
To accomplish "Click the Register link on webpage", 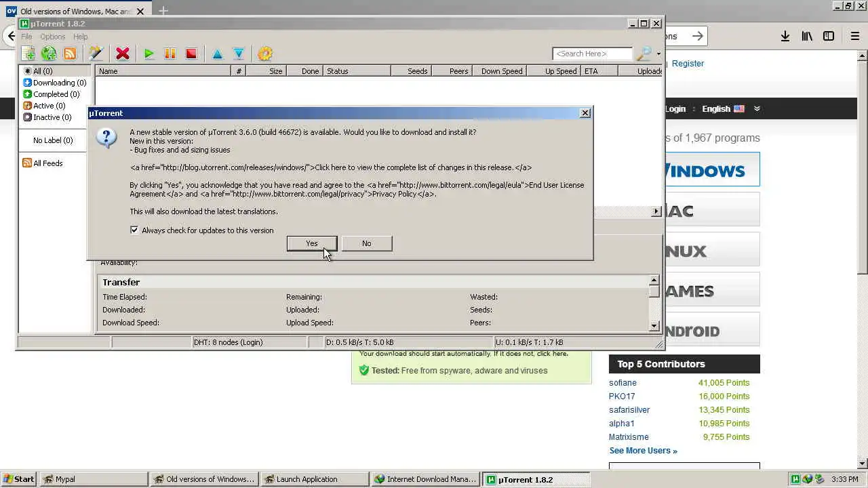I will click(688, 63).
